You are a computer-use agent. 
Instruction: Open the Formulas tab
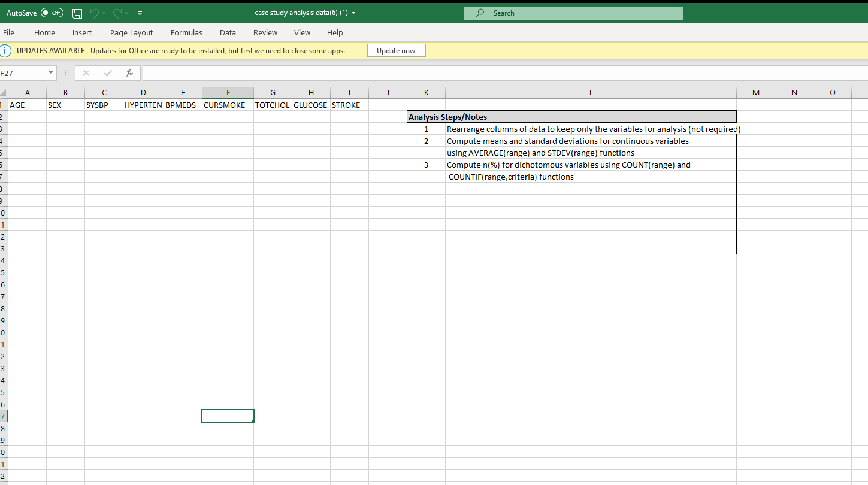click(x=186, y=33)
